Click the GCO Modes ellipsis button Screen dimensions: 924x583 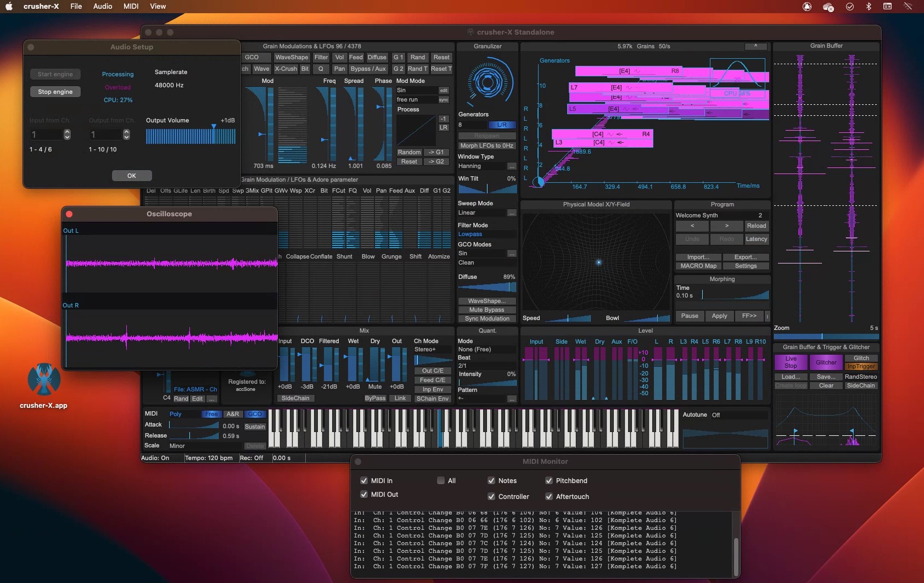coord(512,254)
